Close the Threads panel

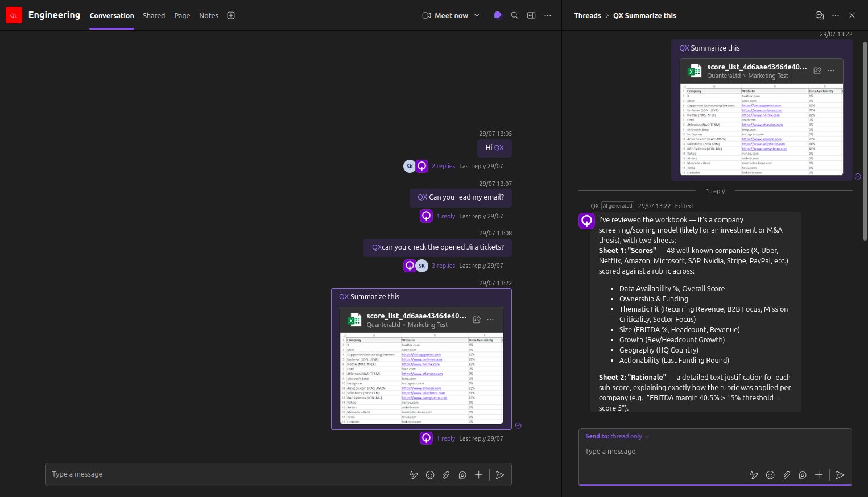tap(852, 15)
